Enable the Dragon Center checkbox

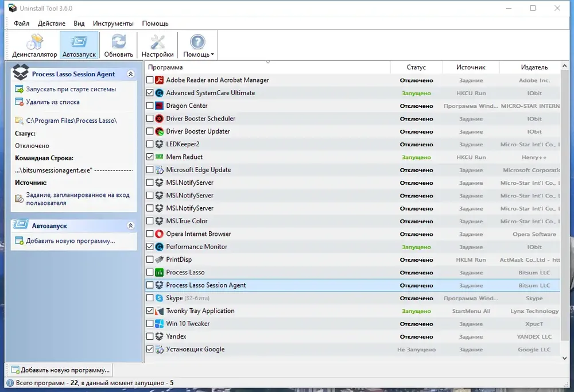tap(150, 106)
